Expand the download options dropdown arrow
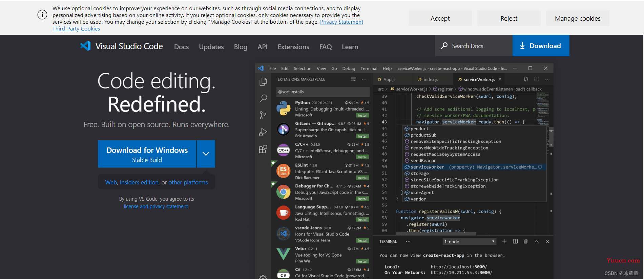The width and height of the screenshot is (644, 279). coord(206,154)
